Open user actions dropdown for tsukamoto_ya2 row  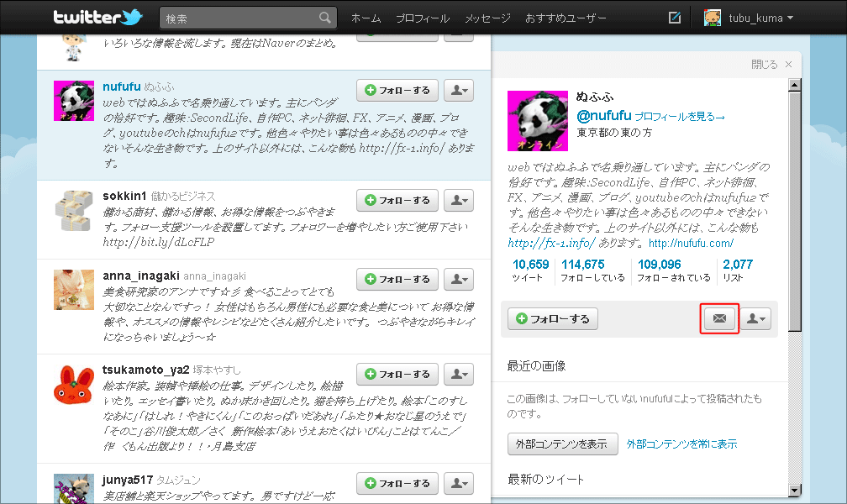coord(459,374)
